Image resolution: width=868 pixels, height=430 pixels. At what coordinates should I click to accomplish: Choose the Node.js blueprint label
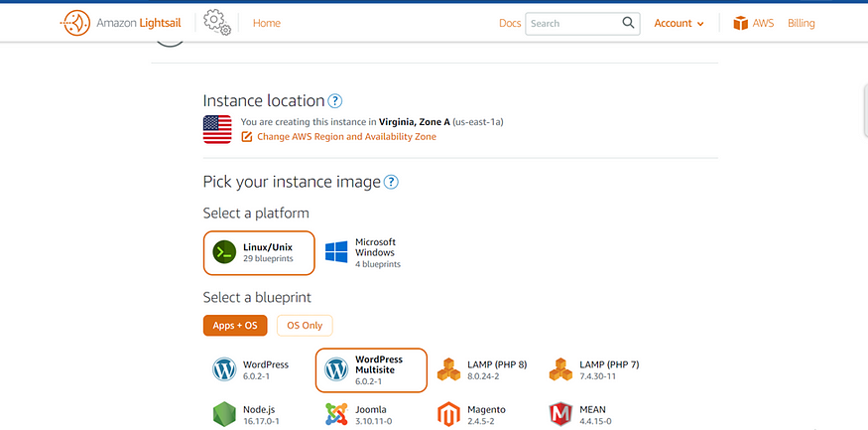[x=259, y=409]
